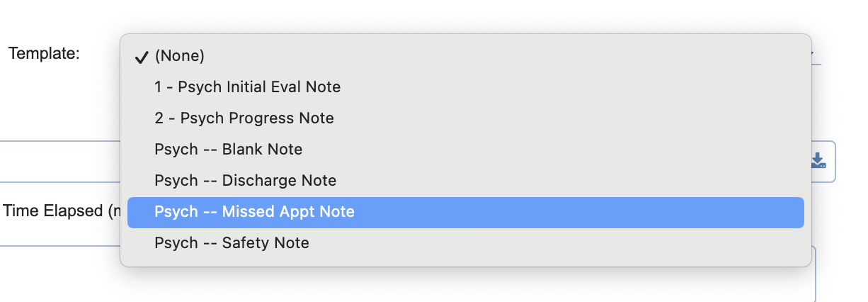Click the Template: field label

[x=45, y=53]
